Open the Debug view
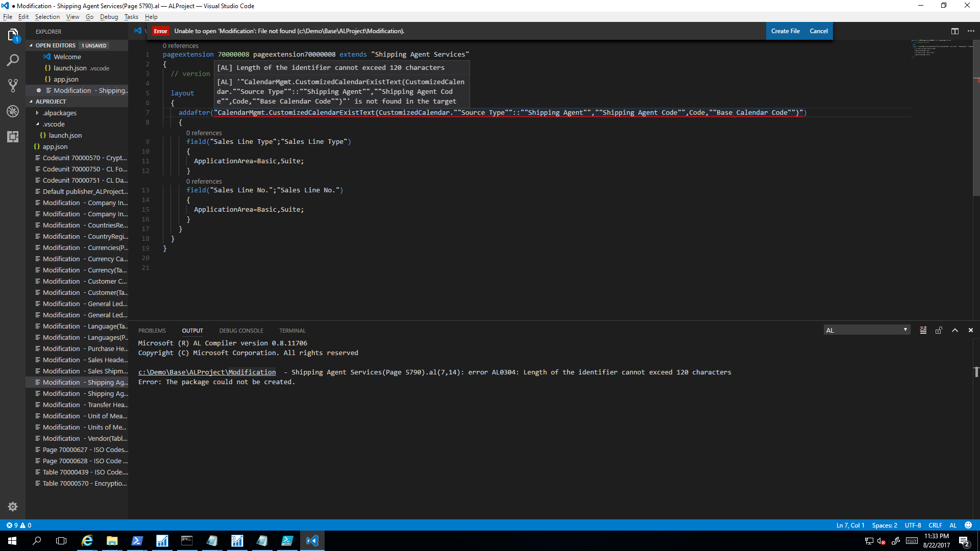980x551 pixels. [13, 111]
